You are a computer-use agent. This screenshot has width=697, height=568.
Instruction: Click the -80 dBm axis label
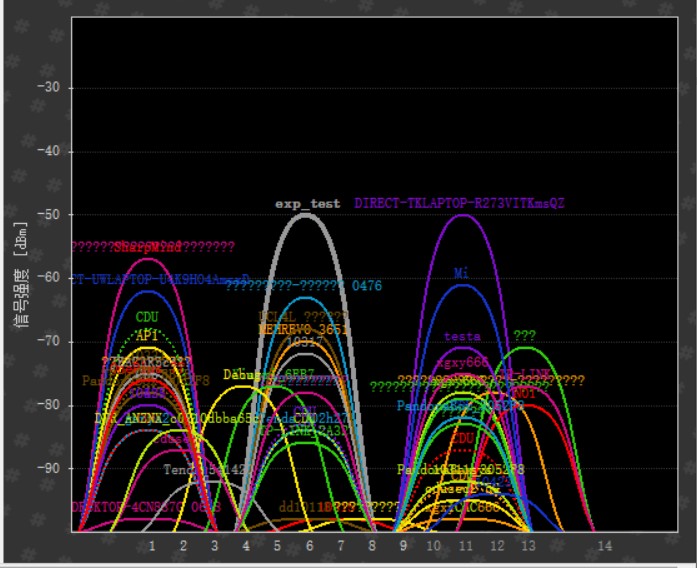49,404
